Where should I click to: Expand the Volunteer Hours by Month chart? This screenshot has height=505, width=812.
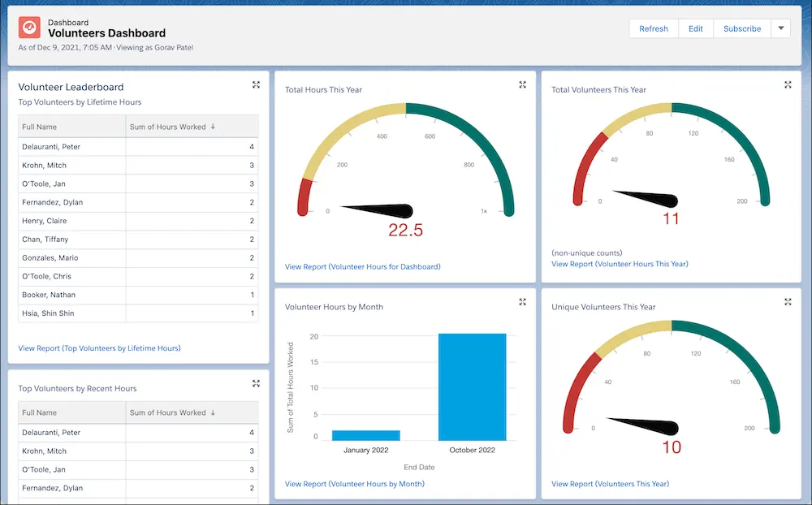pos(522,301)
